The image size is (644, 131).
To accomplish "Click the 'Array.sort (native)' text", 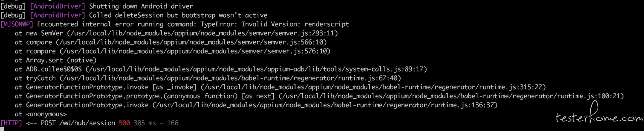I will [61, 60].
